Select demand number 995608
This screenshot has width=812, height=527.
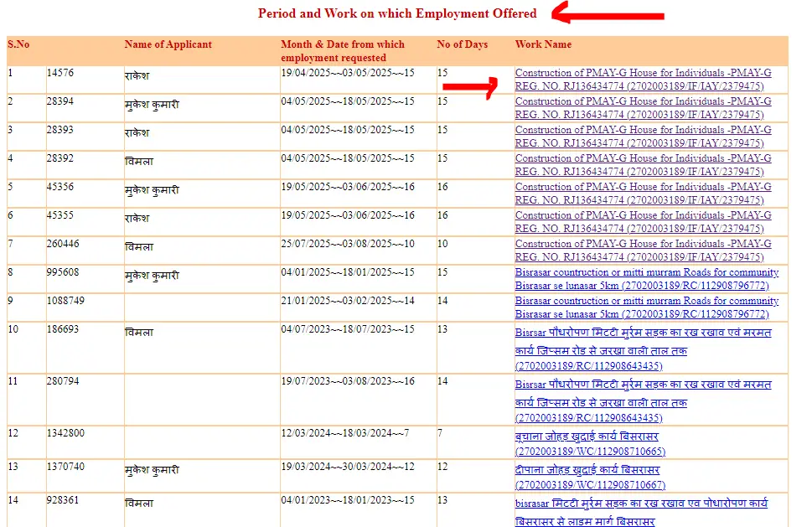[x=63, y=272]
